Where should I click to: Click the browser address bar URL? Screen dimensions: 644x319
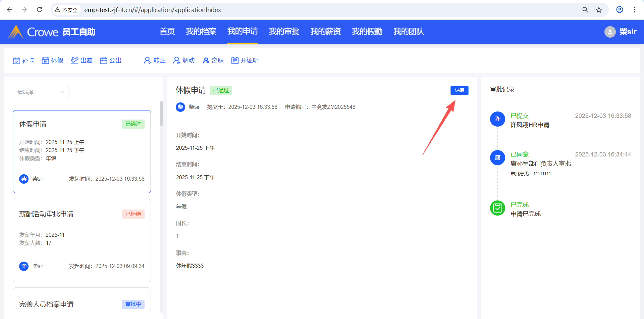pyautogui.click(x=153, y=10)
